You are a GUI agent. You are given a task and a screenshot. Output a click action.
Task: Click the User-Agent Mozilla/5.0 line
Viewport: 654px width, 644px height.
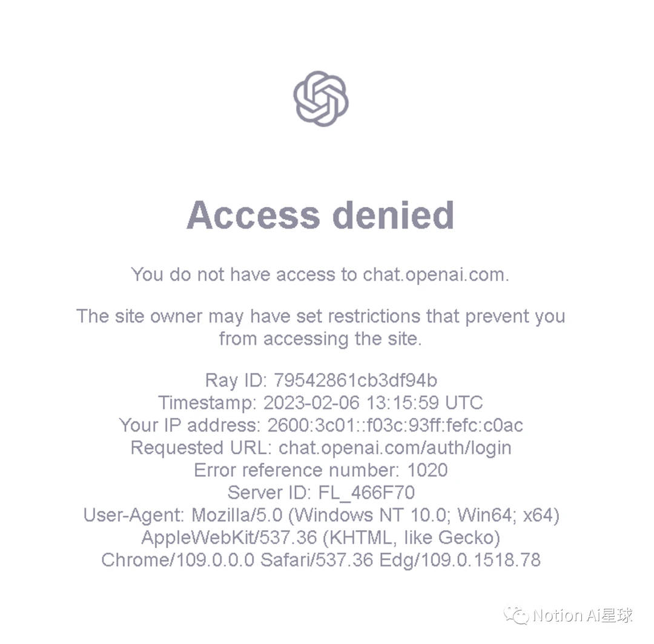tap(321, 516)
